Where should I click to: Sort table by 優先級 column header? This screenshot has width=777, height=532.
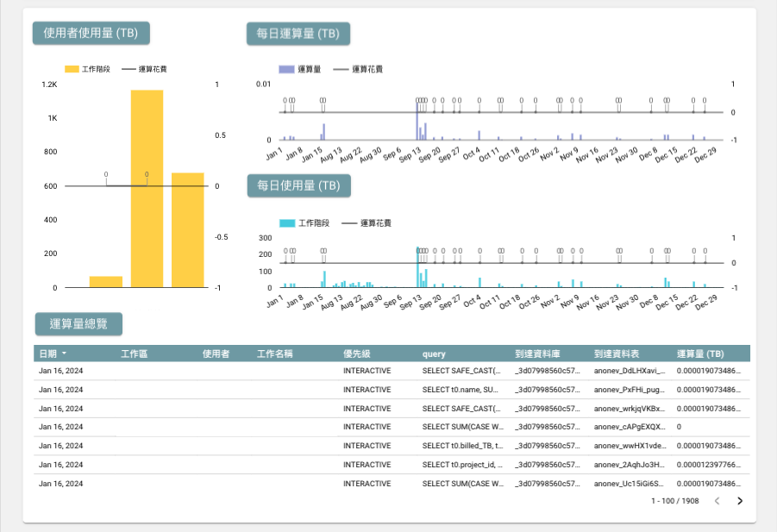pos(357,354)
